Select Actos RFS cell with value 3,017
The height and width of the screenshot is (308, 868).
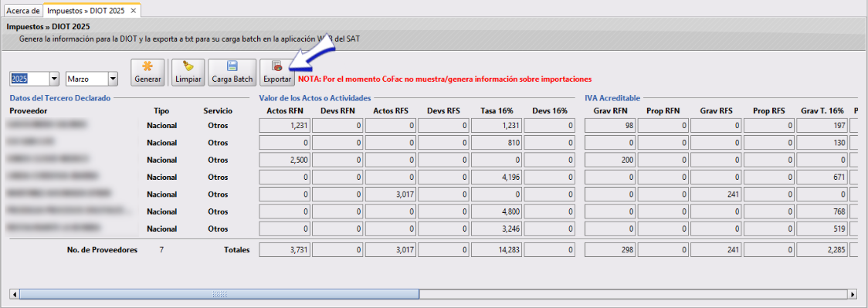click(x=392, y=194)
